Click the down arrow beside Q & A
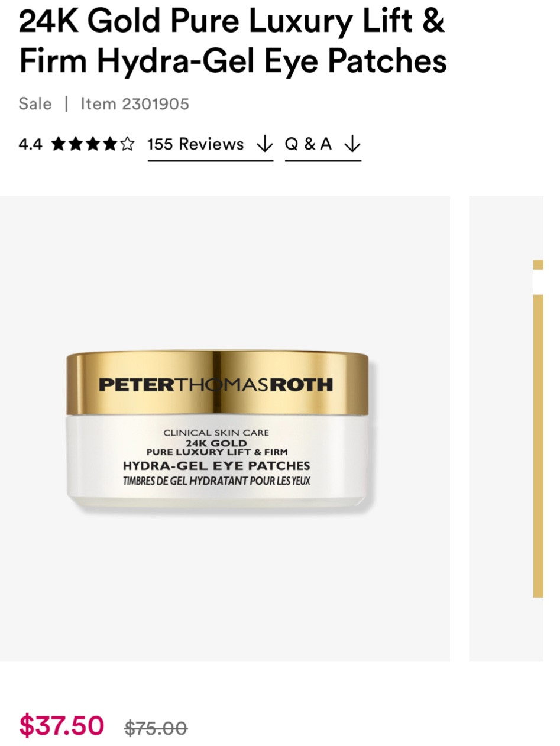This screenshot has height=746, width=560. [352, 144]
